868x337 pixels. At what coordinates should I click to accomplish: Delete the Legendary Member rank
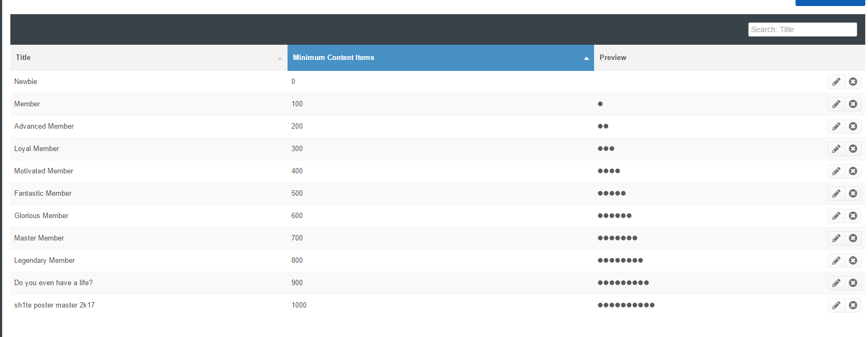tap(853, 261)
